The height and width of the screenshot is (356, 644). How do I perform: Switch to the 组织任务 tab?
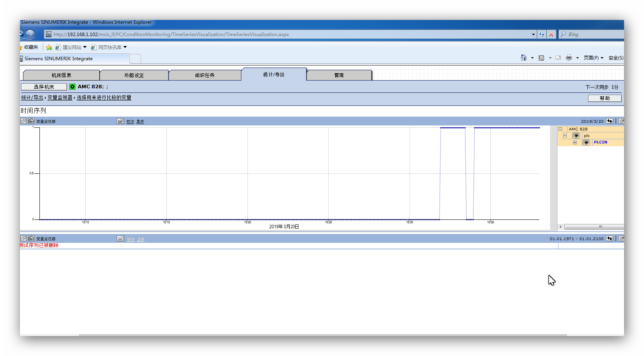[205, 75]
